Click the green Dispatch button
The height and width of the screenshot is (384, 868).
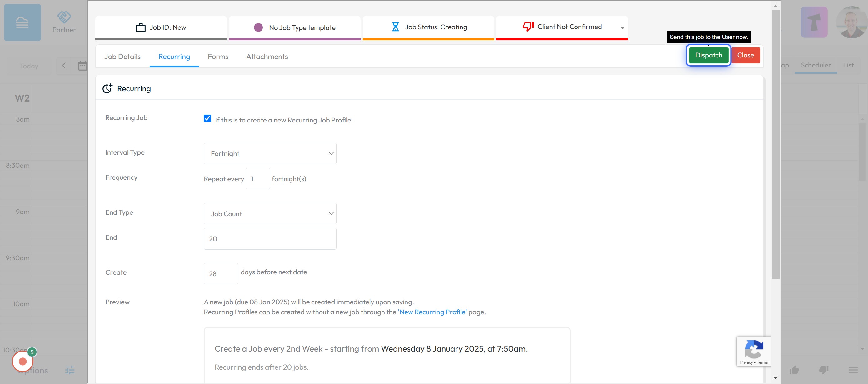click(708, 55)
